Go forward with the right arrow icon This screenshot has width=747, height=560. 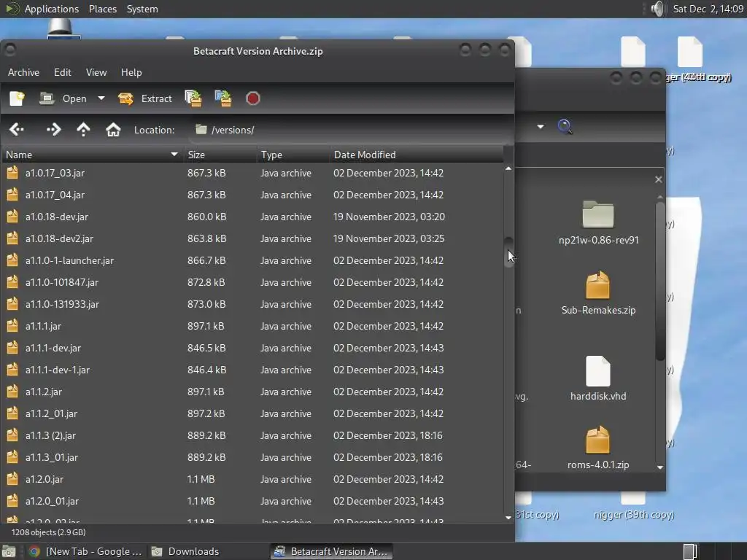click(x=53, y=130)
